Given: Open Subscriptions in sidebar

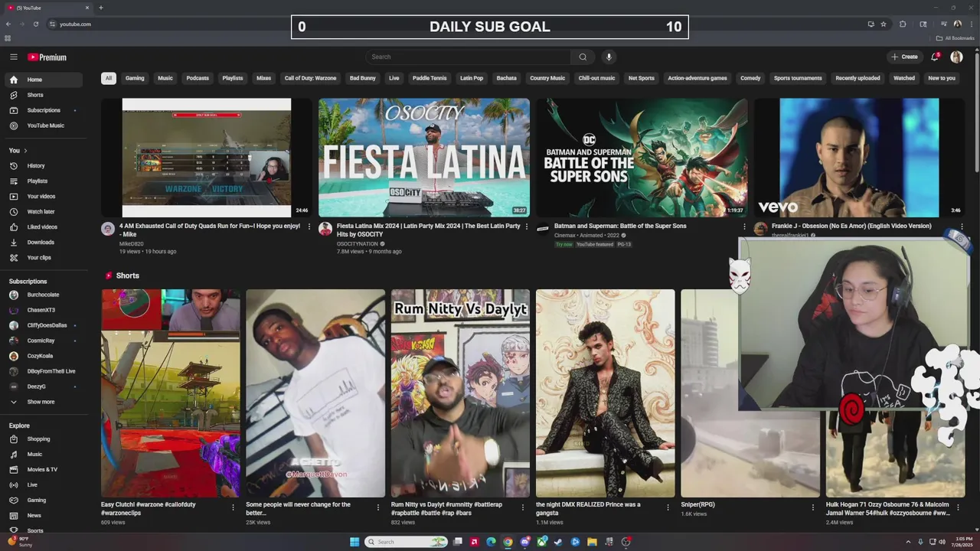Looking at the screenshot, I should pyautogui.click(x=43, y=110).
